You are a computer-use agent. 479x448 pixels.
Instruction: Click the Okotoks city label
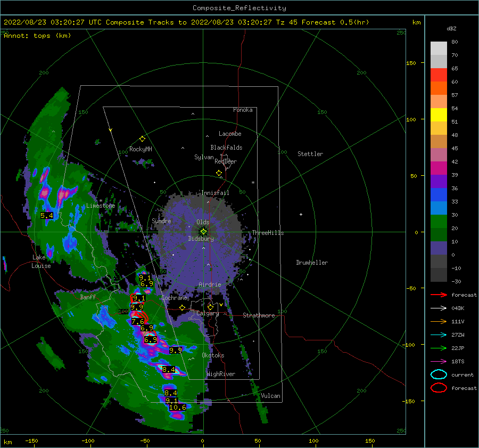pyautogui.click(x=213, y=355)
